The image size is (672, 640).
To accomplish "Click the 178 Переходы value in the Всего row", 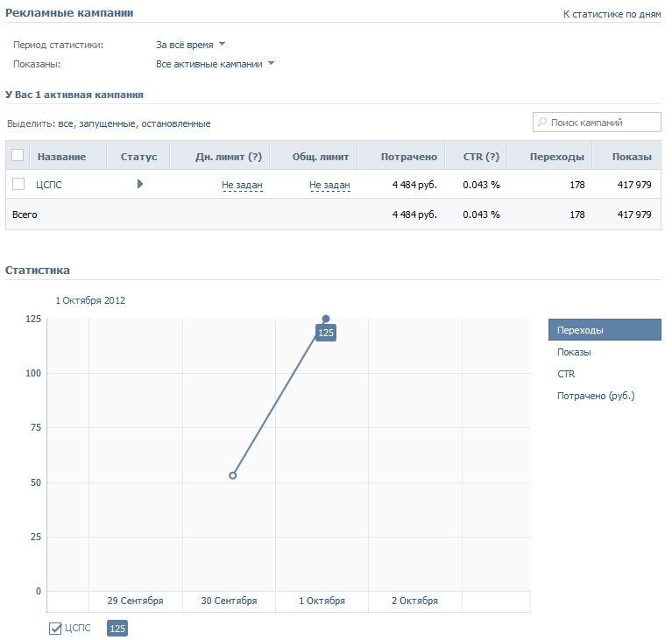I will coord(577,215).
